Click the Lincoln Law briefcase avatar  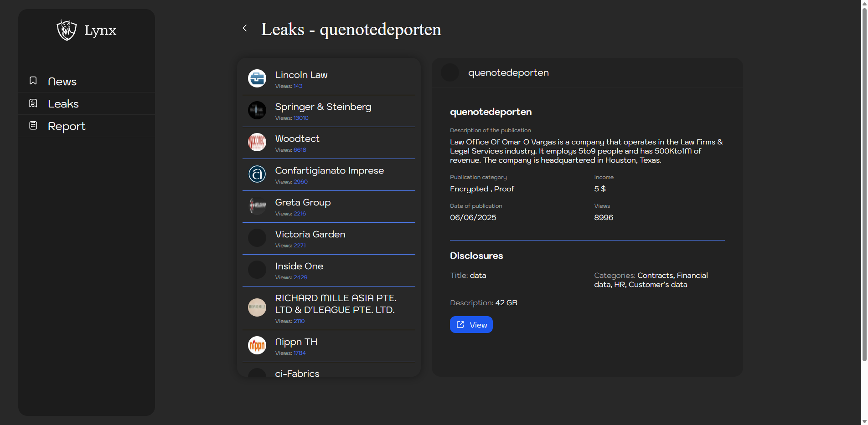coord(257,78)
